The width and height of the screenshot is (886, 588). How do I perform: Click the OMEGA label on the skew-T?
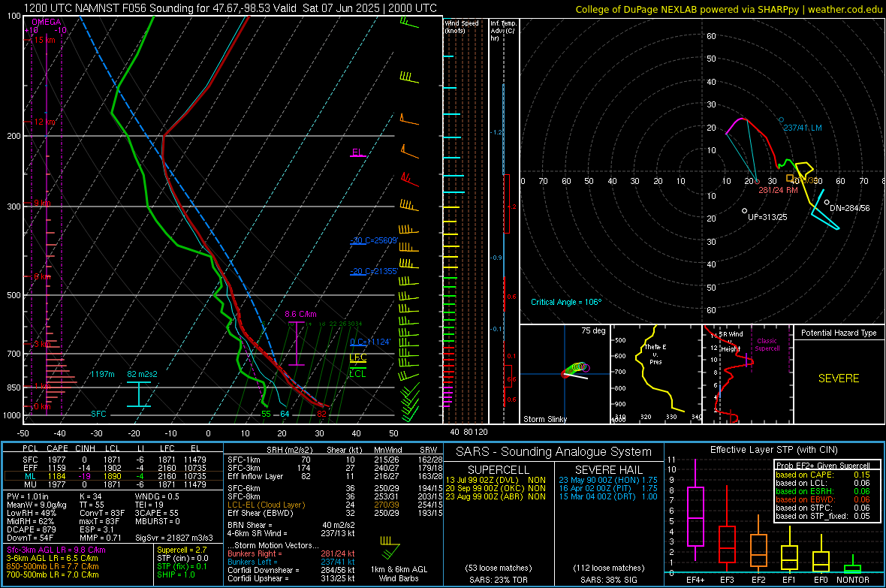[x=47, y=22]
